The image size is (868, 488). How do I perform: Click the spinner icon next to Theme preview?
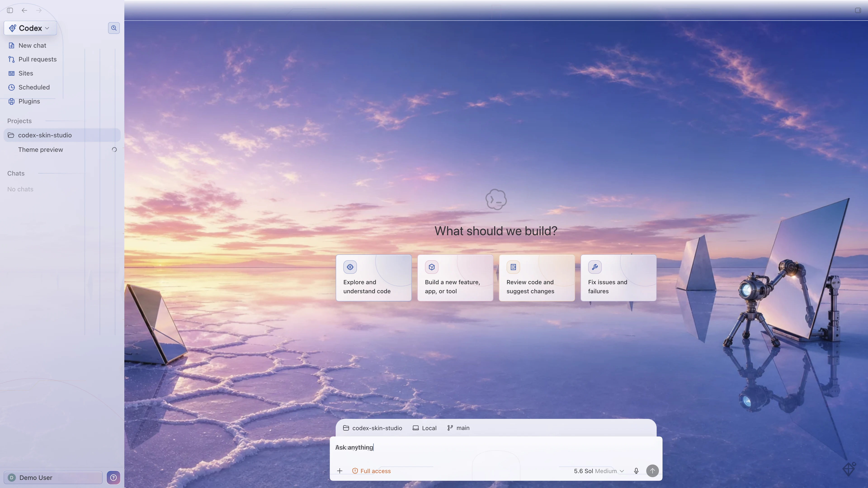[x=114, y=150]
